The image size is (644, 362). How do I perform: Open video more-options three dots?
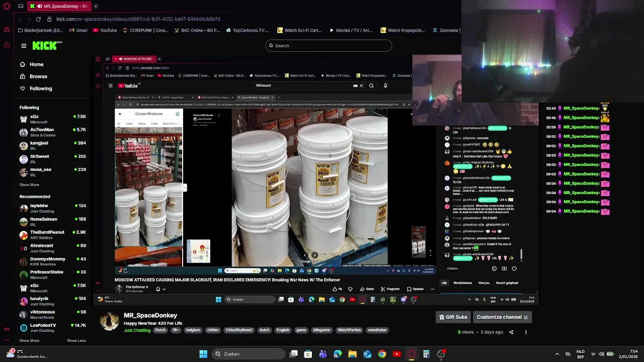[526, 332]
